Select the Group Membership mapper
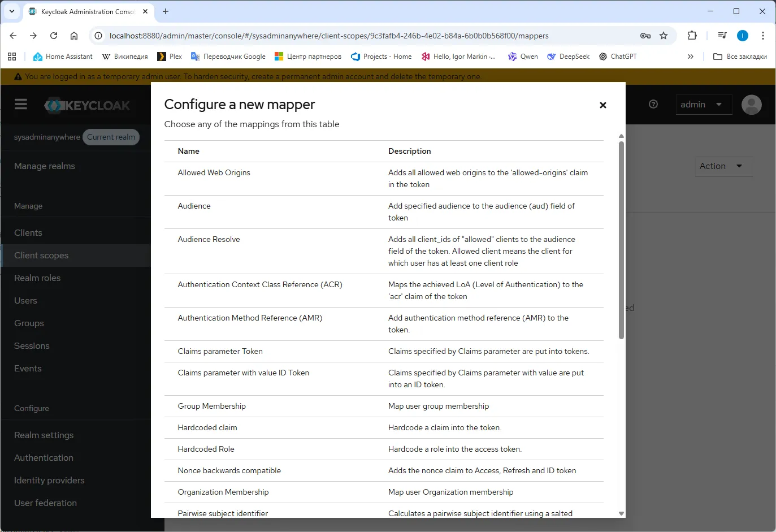Screen dimensions: 776x532 (x=212, y=406)
